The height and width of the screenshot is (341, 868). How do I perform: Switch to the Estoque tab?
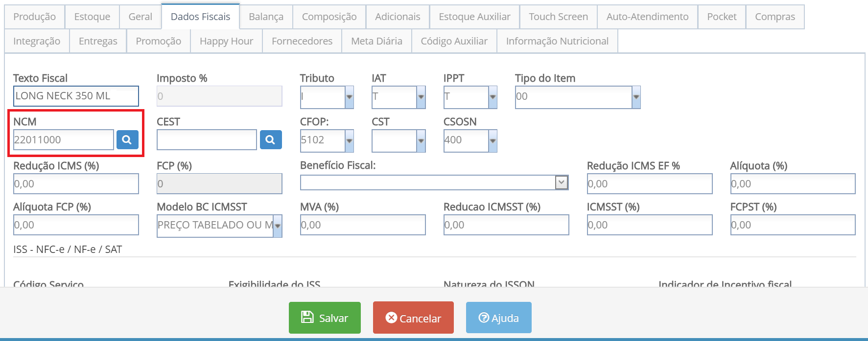click(92, 17)
